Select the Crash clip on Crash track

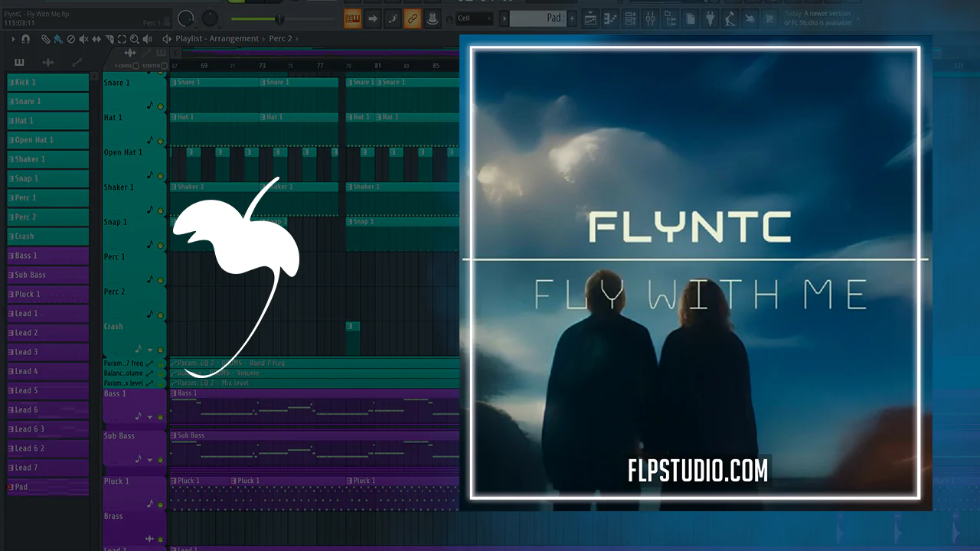[353, 338]
